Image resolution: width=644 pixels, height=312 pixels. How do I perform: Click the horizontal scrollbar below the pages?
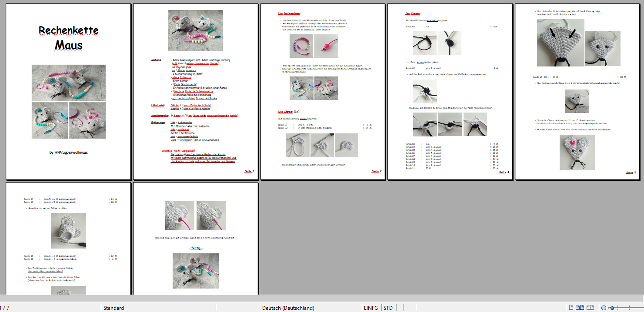322,298
